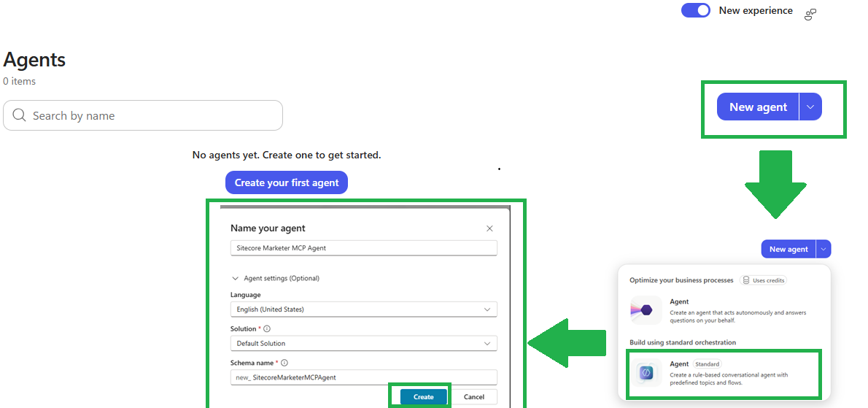Image resolution: width=868 pixels, height=408 pixels.
Task: Close the Name your agent dialog
Action: coord(489,228)
